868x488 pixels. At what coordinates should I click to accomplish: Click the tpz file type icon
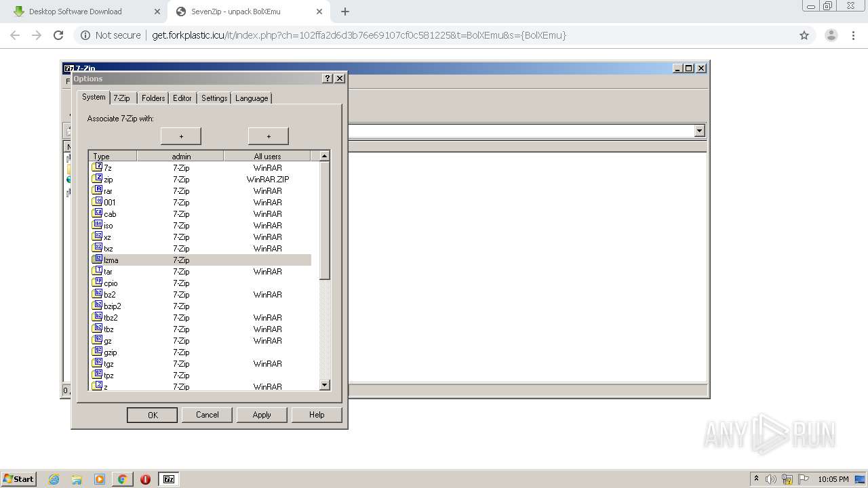(97, 375)
